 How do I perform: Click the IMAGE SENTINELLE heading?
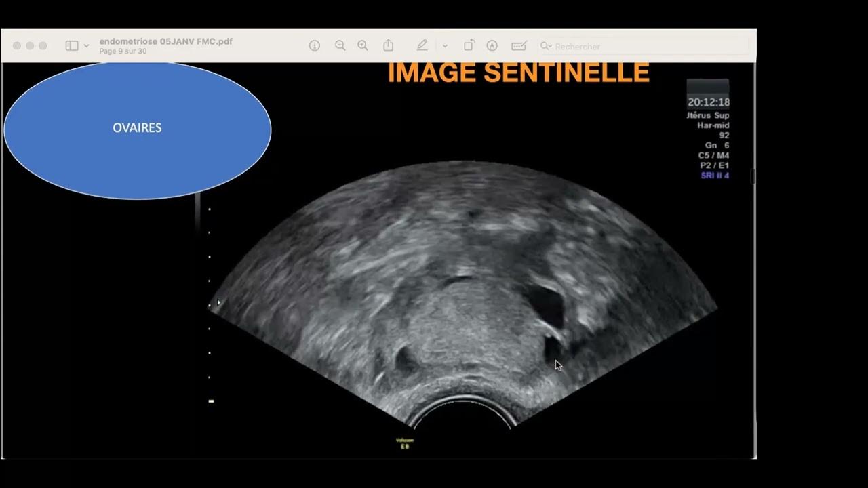point(519,73)
